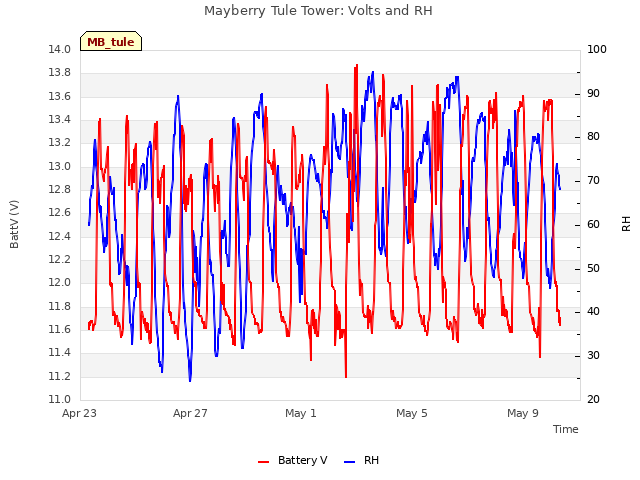
Task: Click the RH right axis label
Action: click(x=626, y=224)
